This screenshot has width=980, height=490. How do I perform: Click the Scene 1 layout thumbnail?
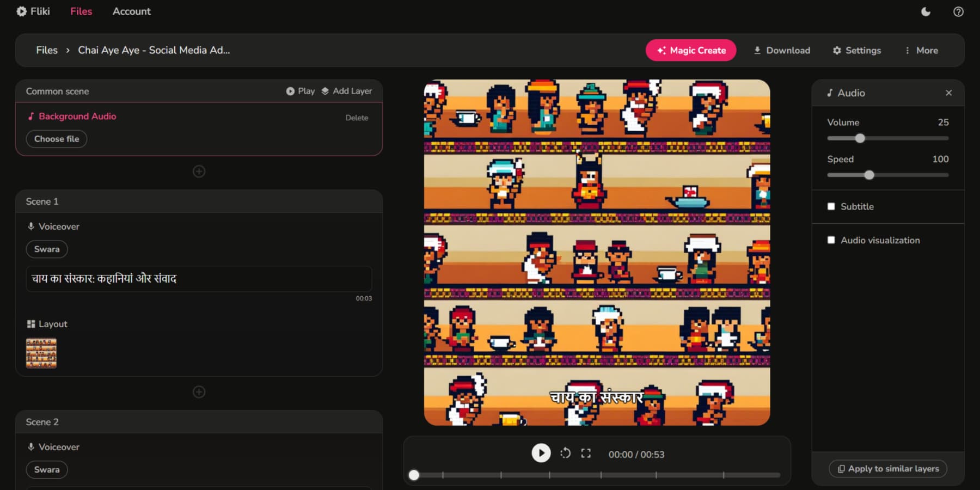pyautogui.click(x=41, y=353)
